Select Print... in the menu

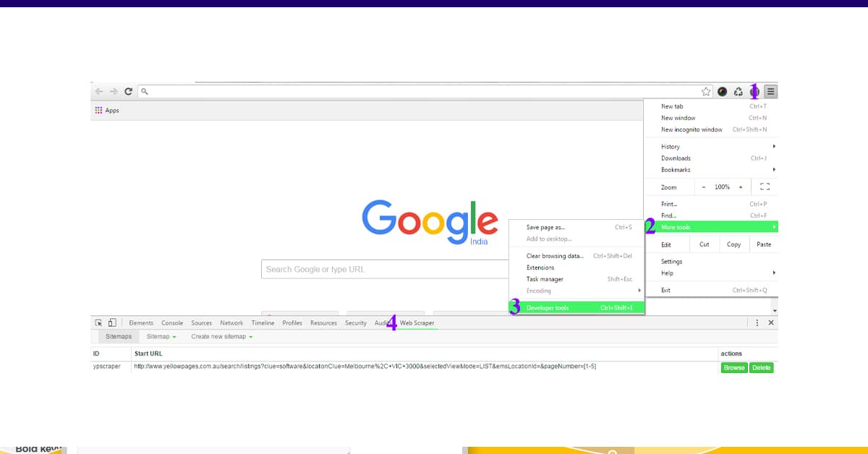coord(711,205)
